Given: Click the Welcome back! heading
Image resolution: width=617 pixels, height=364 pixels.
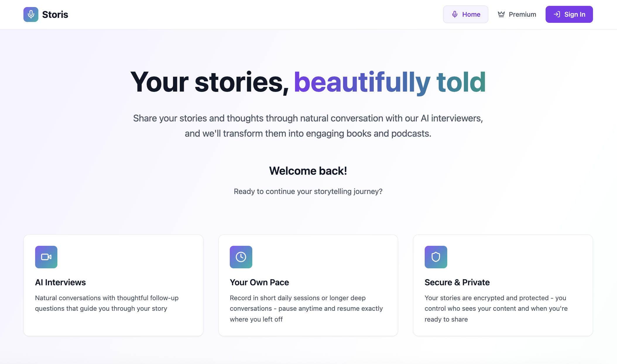Looking at the screenshot, I should click(308, 171).
